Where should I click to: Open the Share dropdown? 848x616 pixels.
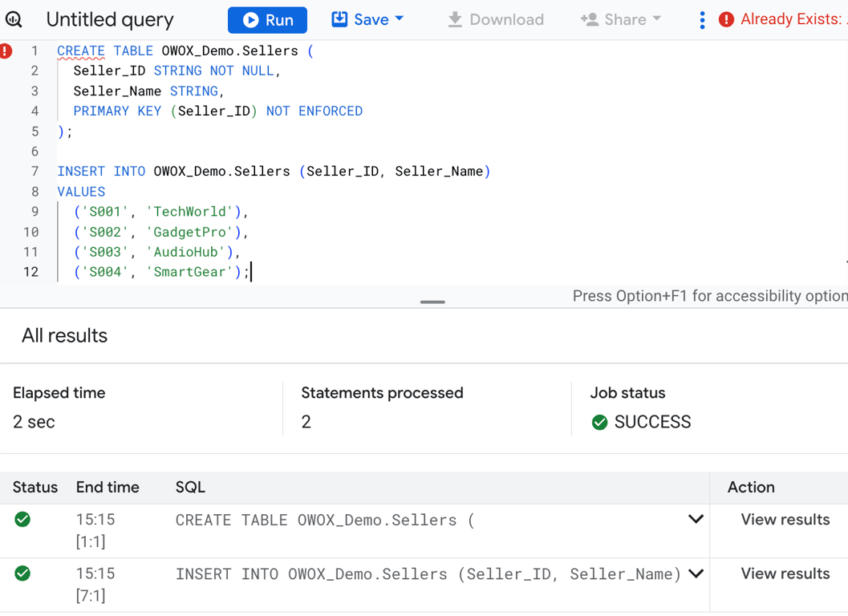click(621, 19)
